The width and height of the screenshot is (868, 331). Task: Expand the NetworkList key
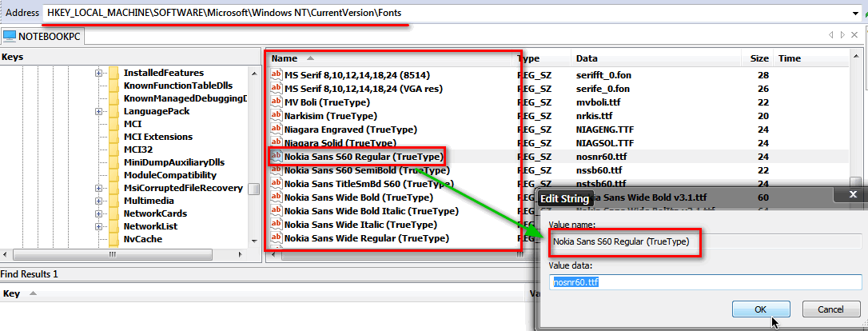pos(98,226)
